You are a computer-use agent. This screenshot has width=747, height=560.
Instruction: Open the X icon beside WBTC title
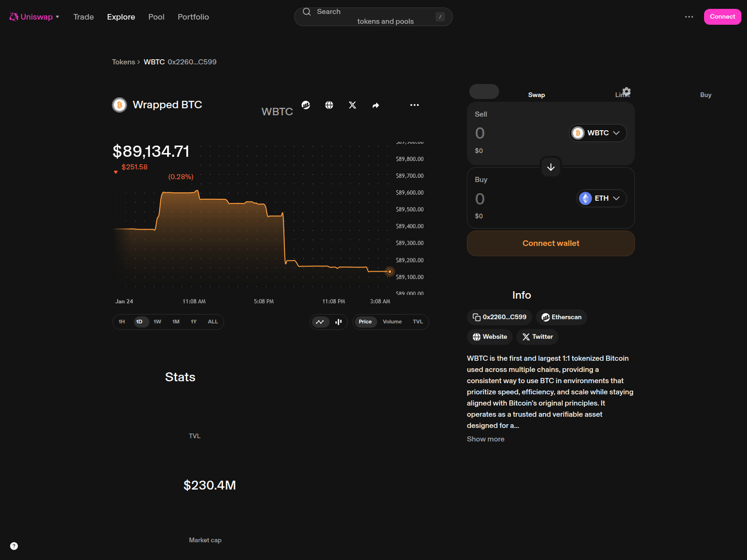[352, 105]
